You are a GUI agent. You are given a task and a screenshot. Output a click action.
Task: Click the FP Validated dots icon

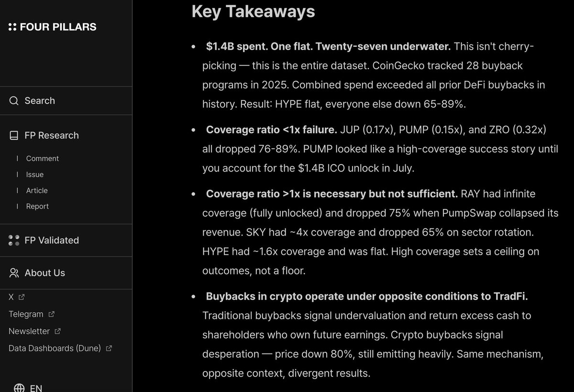(14, 240)
